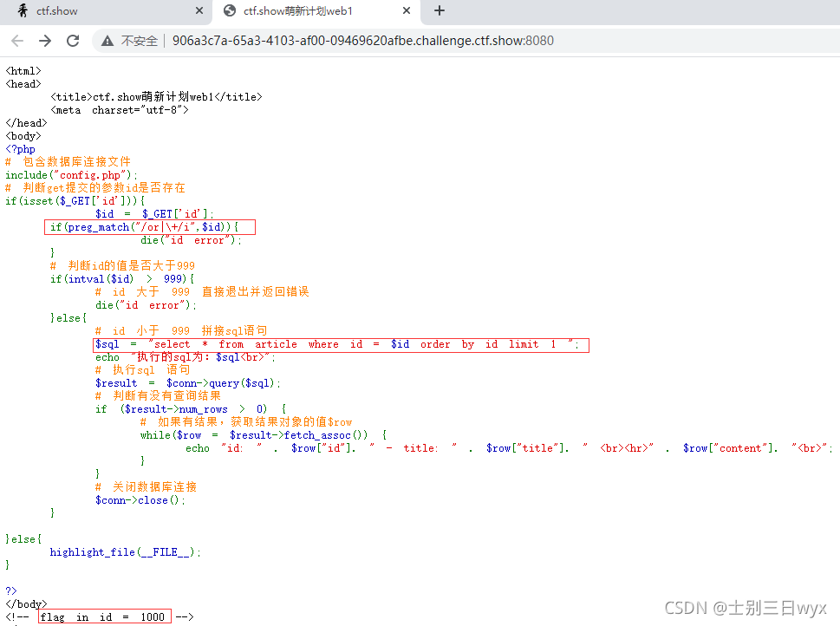Click the 'flag in id = 1000' comment
Screen dimensions: 840x626
102,616
